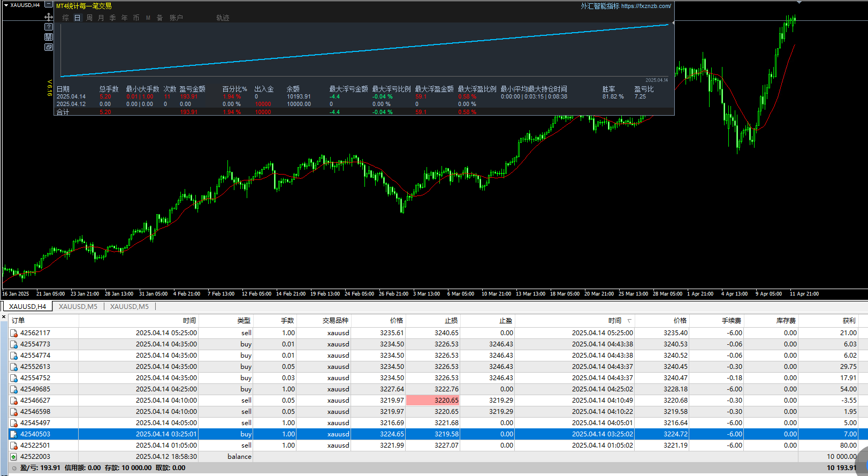Click the minimize panel icon beside XAUUSD,H4
868x476 pixels.
coord(48,5)
